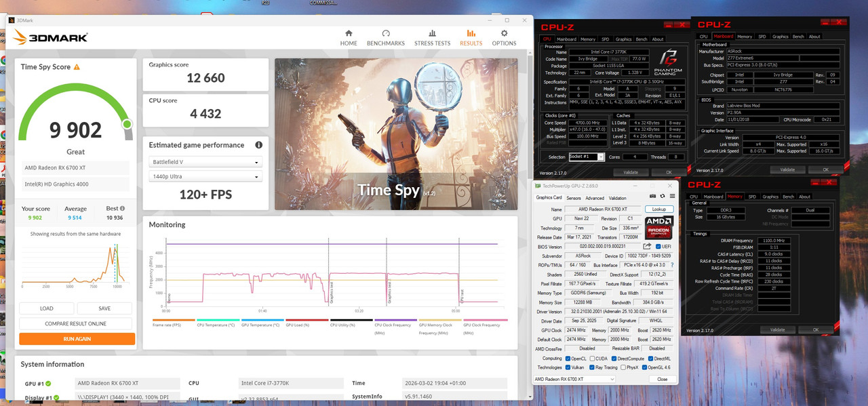Click the SAVE button in 3DMark
868x406 pixels.
click(x=104, y=308)
